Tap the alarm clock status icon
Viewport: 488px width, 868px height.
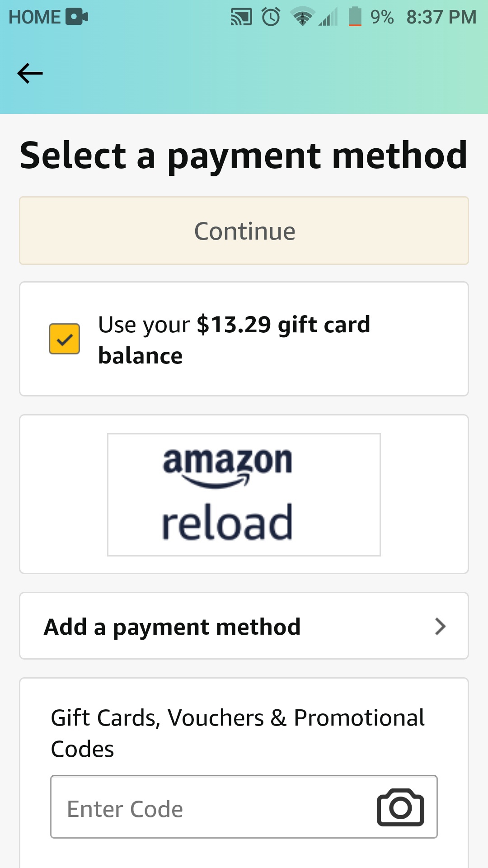pyautogui.click(x=271, y=17)
